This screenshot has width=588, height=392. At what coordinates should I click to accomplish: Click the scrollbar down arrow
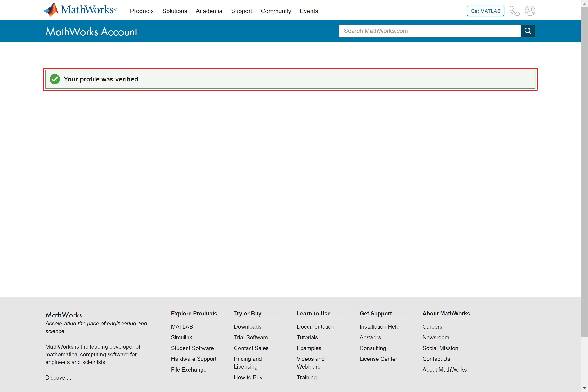(x=584, y=388)
